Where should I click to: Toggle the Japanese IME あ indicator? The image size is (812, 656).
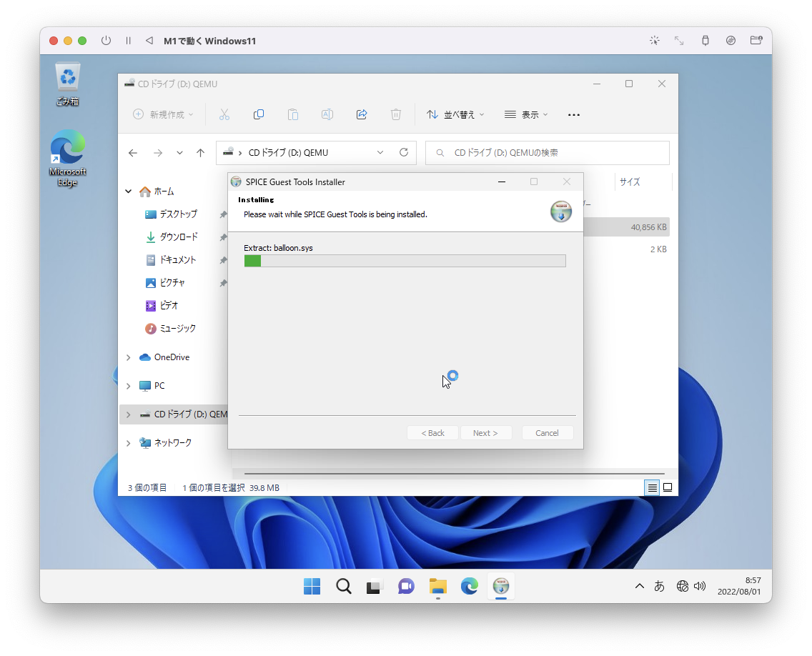[659, 586]
